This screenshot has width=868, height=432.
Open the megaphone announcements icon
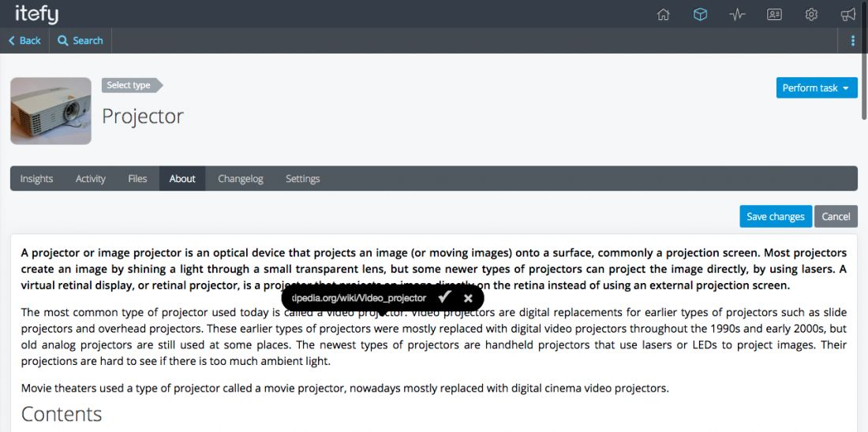[848, 14]
